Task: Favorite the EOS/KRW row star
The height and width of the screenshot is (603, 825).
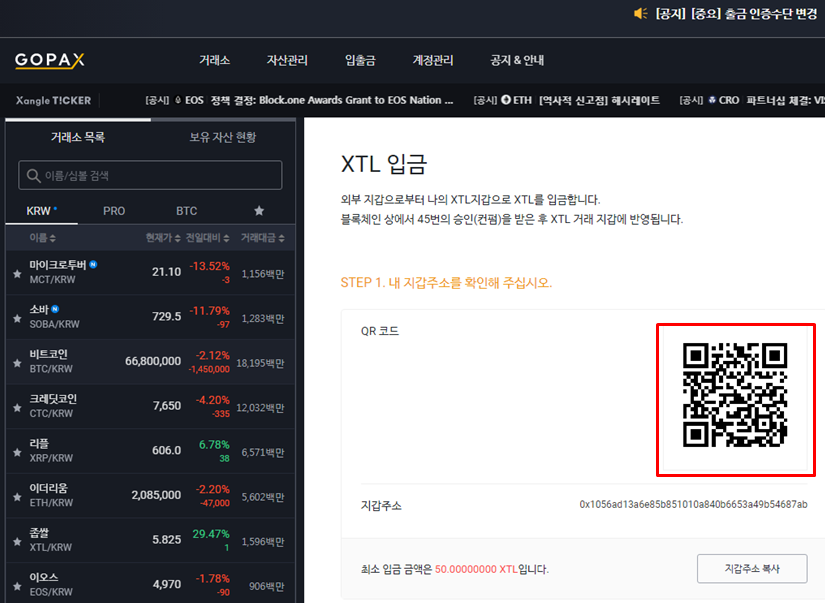Action: point(17,586)
